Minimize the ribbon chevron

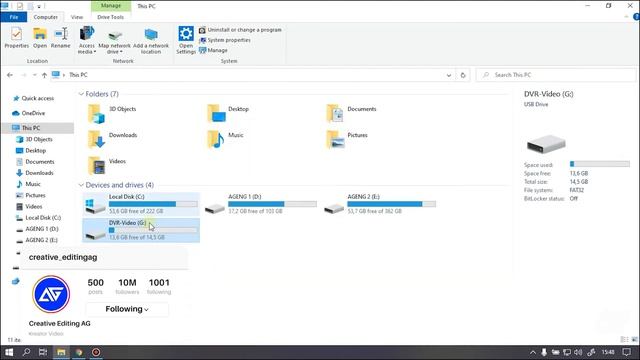click(x=626, y=17)
